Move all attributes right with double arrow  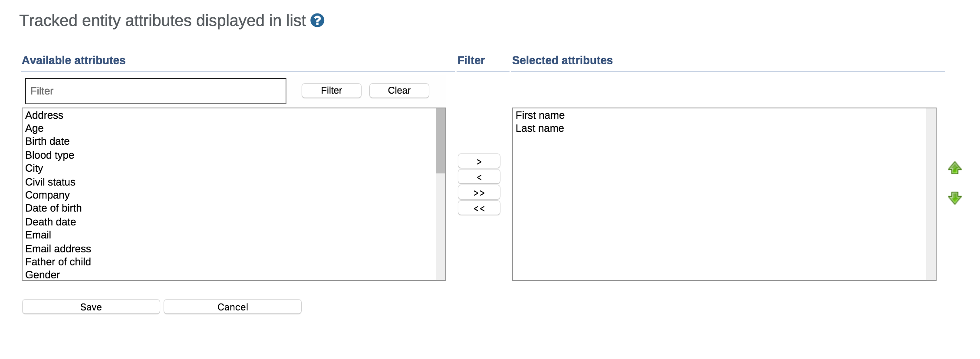pos(479,193)
